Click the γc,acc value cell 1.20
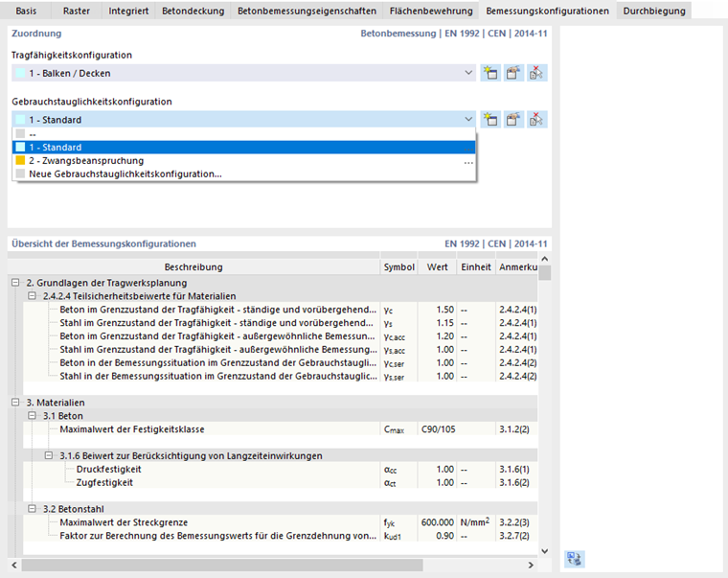This screenshot has width=728, height=578. pyautogui.click(x=438, y=335)
